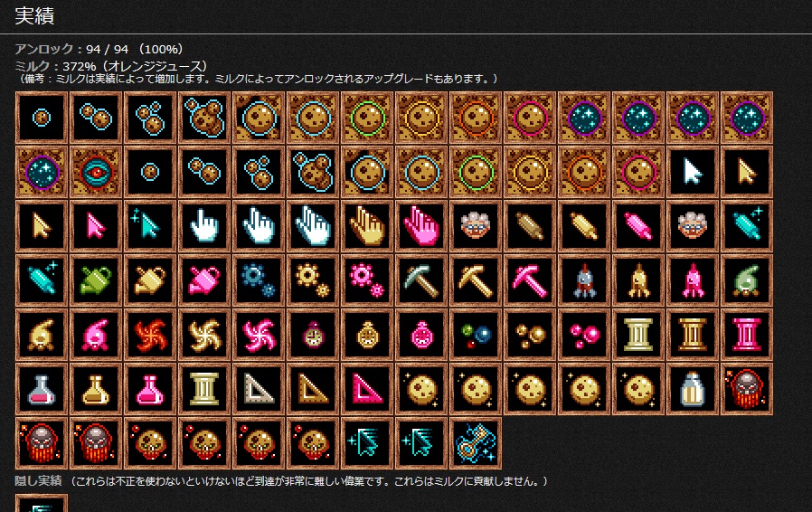812x512 pixels.
Task: Select the pink pocket watch achievement
Action: point(421,335)
